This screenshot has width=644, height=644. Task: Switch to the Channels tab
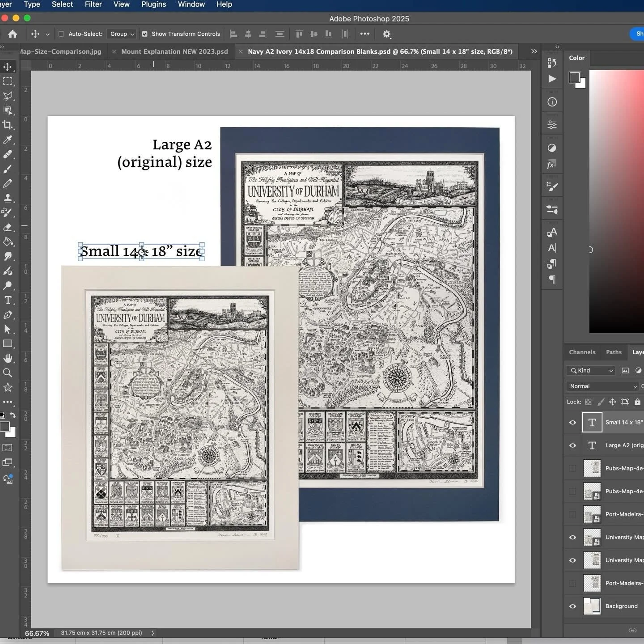click(582, 352)
